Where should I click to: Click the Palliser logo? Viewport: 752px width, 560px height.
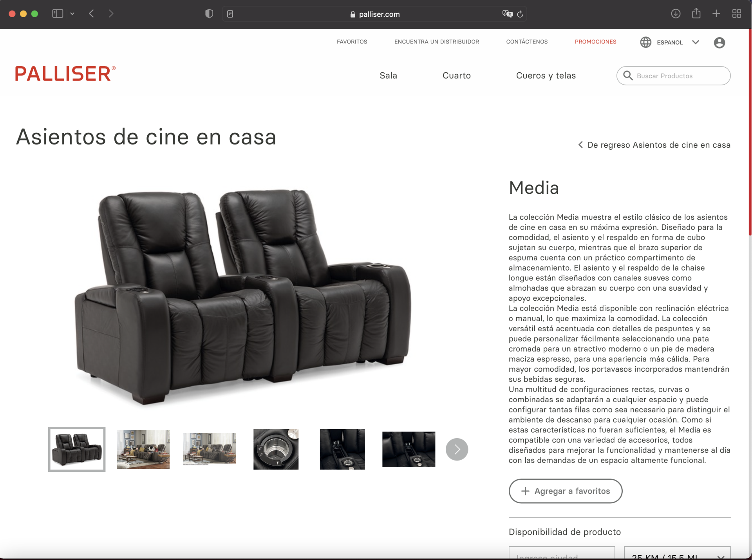65,74
